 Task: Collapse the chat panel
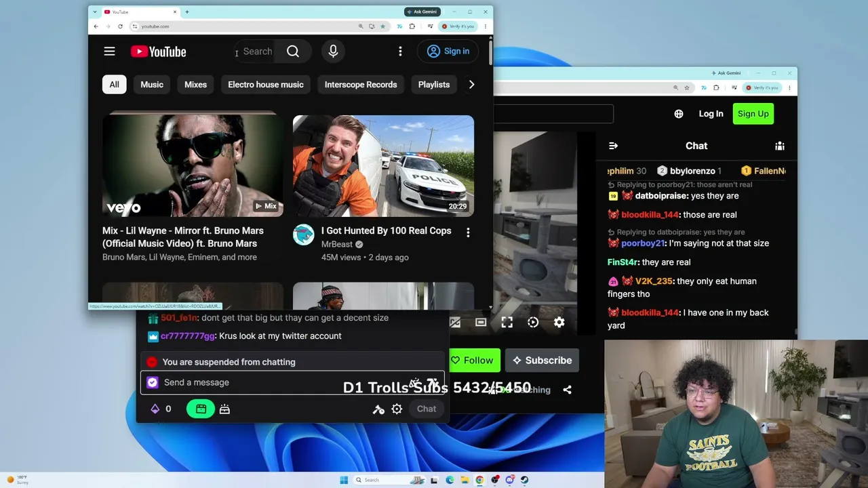click(x=613, y=146)
